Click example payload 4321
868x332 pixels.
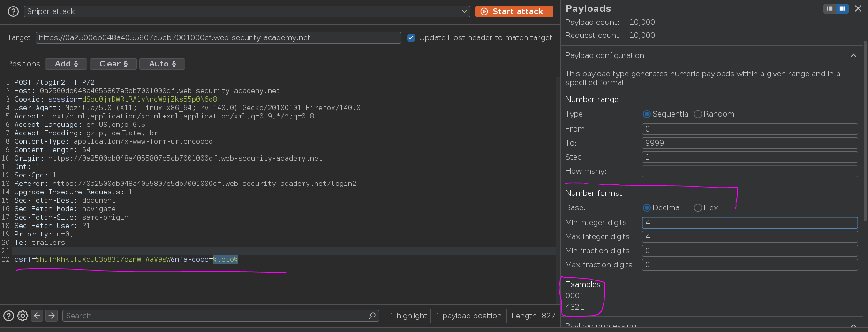click(575, 307)
